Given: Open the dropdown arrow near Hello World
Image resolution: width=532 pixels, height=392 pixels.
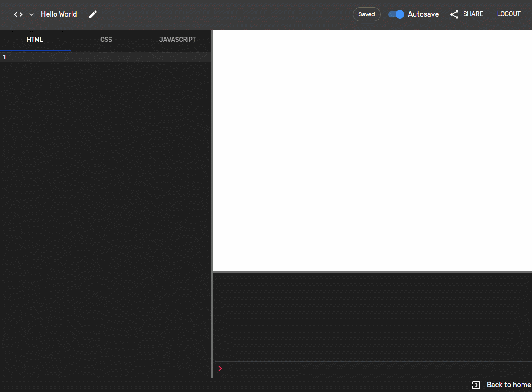Looking at the screenshot, I should click(31, 14).
